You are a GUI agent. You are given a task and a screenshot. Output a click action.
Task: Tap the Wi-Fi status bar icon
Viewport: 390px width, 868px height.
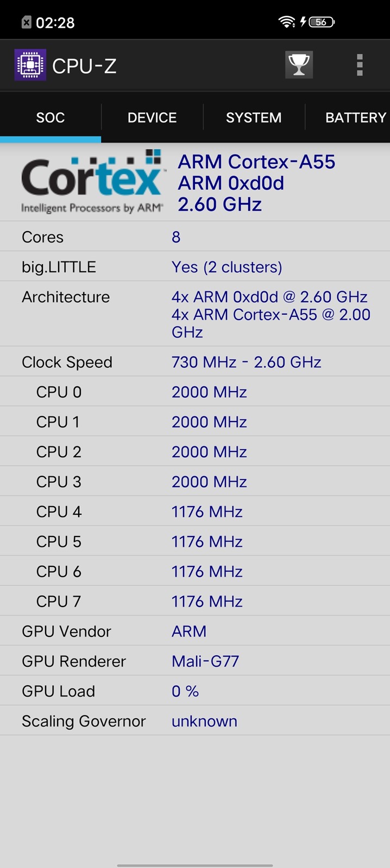pos(286,22)
